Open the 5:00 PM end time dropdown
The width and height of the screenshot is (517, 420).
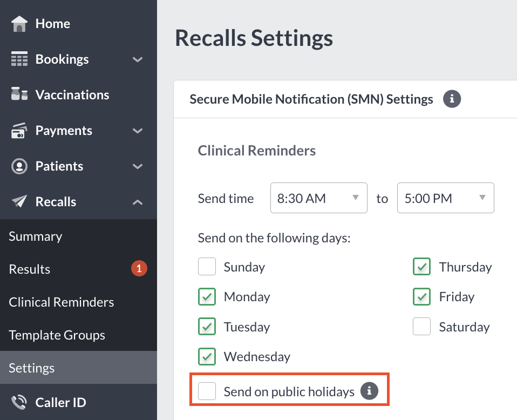[x=445, y=198]
